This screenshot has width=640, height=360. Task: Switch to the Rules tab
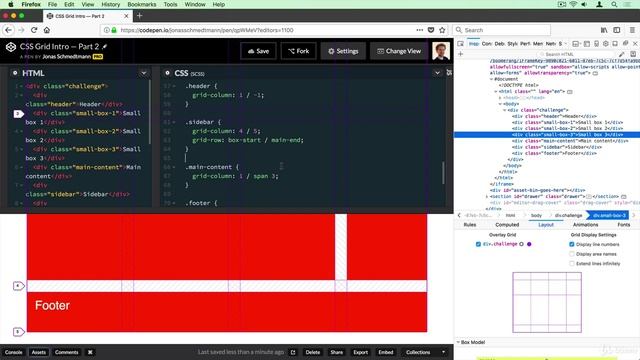pos(470,225)
